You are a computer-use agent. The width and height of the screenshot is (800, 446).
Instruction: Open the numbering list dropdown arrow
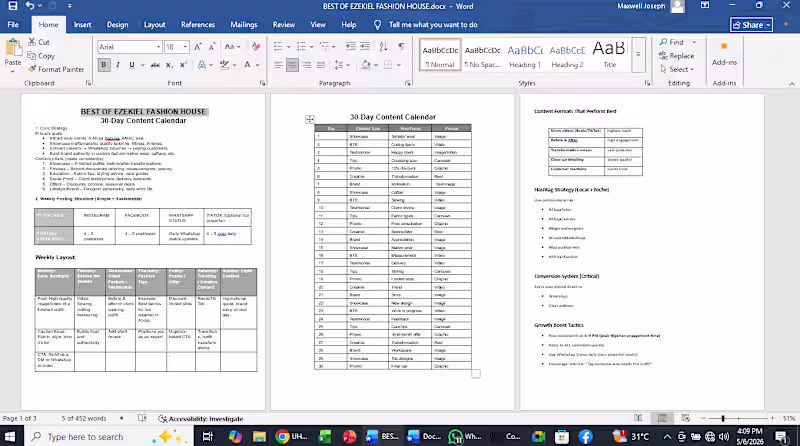coord(311,47)
